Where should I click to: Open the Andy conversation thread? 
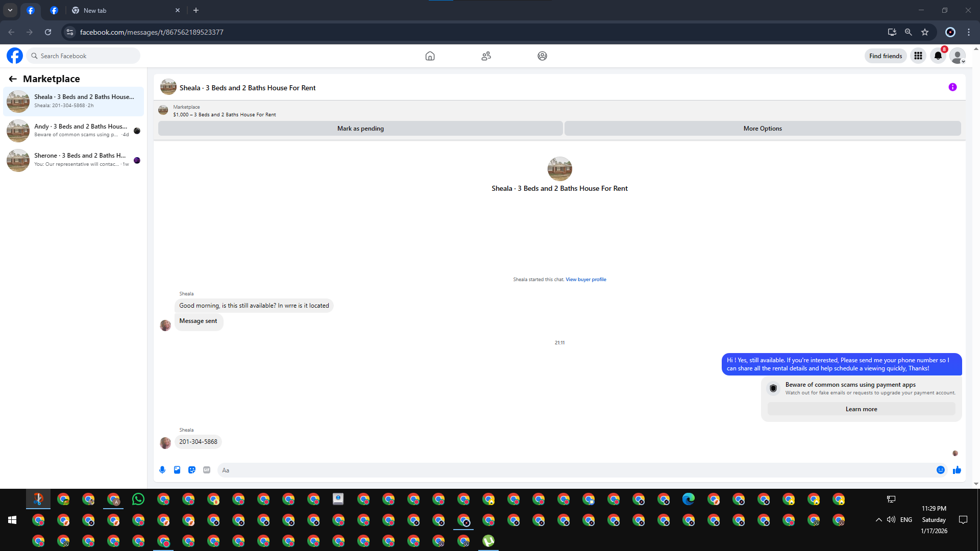click(74, 131)
